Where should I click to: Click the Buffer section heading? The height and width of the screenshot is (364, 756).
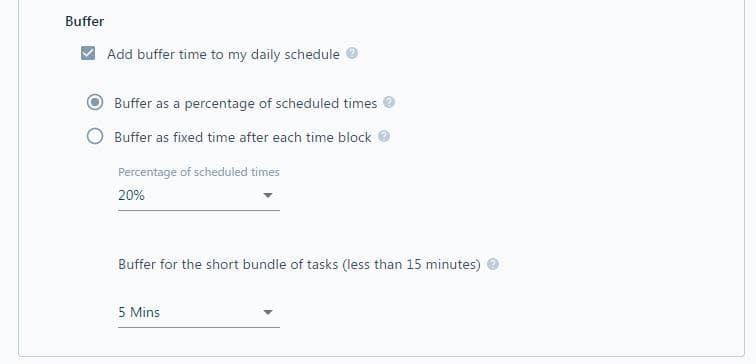coord(84,22)
